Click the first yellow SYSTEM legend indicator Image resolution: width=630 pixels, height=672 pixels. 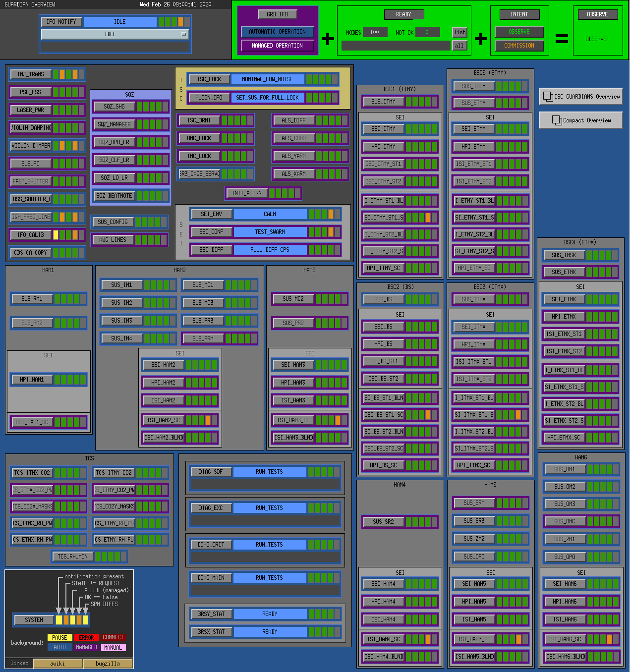[59, 620]
